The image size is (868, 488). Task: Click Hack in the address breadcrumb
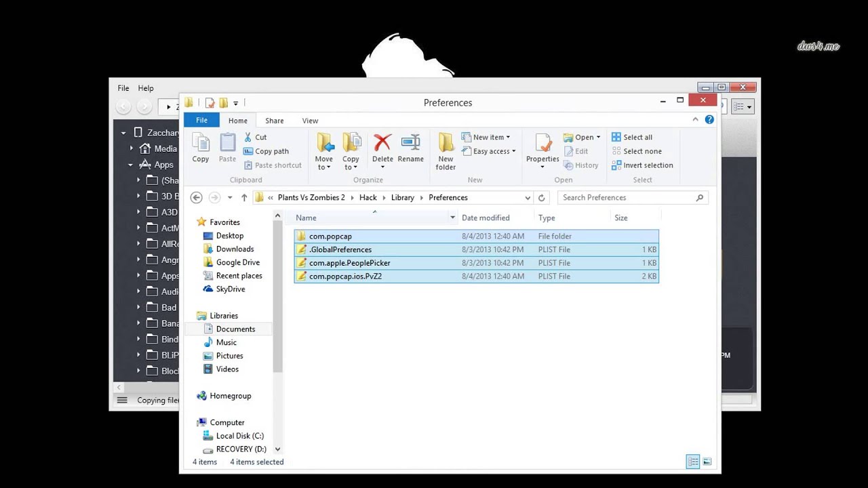coord(368,197)
